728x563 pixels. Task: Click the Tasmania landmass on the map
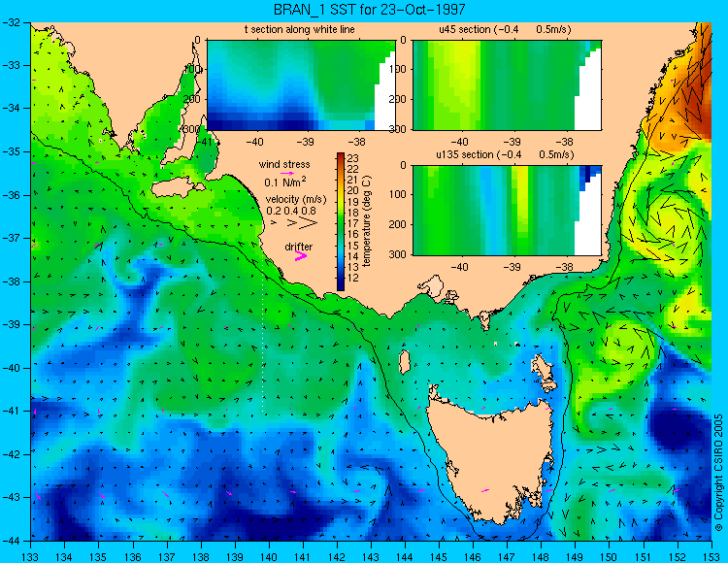pos(488,459)
